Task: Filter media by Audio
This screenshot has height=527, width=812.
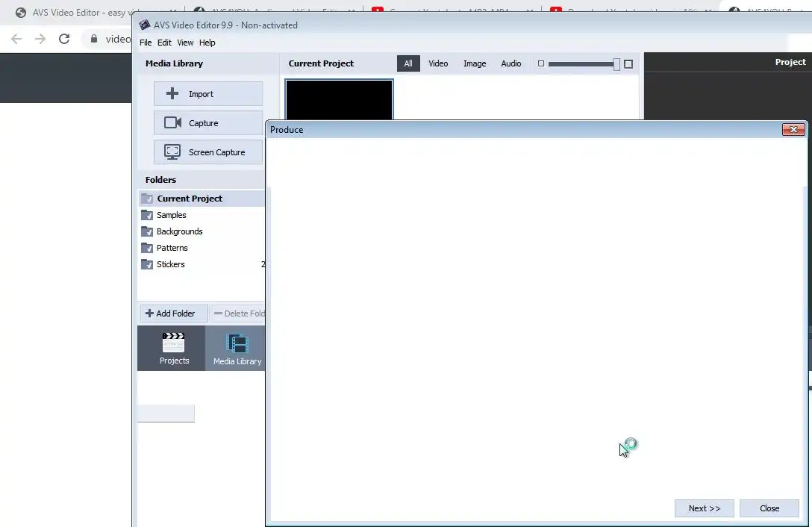Action: pos(511,63)
